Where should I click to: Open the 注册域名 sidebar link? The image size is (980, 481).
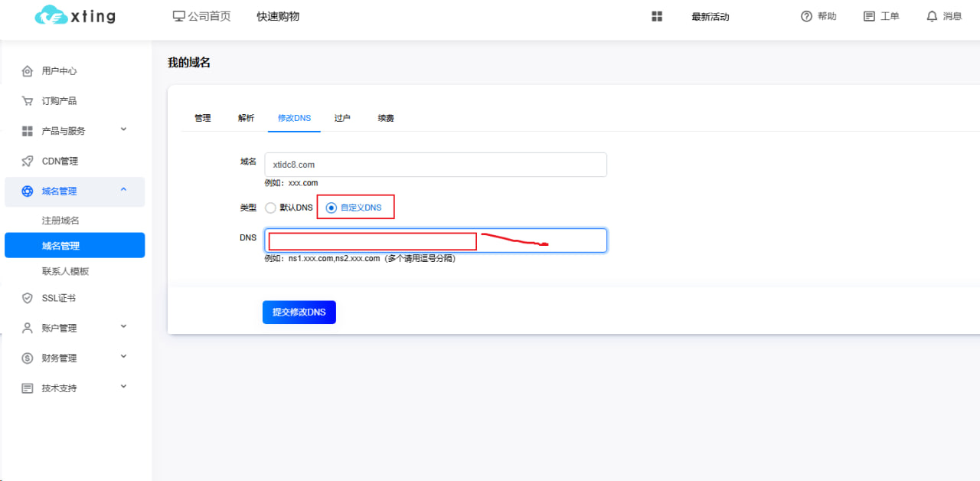coord(60,221)
